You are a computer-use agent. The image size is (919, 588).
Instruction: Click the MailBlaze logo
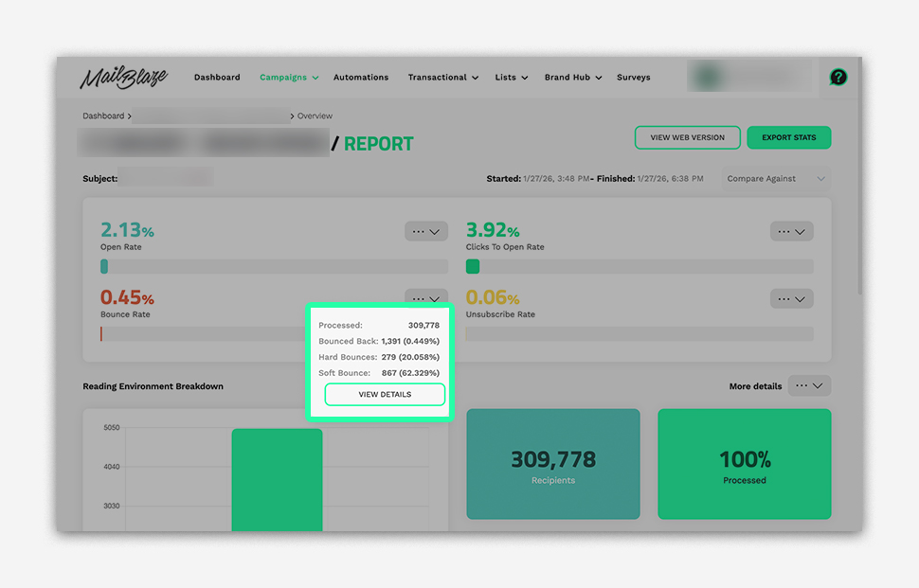pos(123,78)
